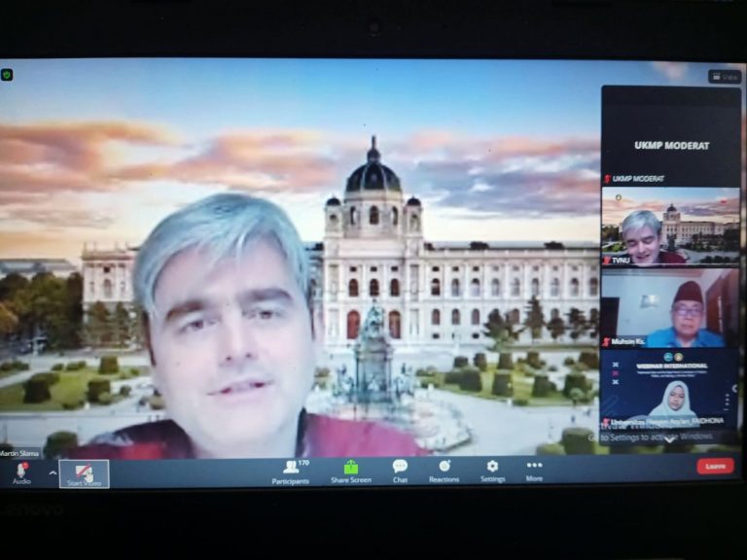Click the green Share Screen icon
The image size is (747, 560).
tap(351, 468)
